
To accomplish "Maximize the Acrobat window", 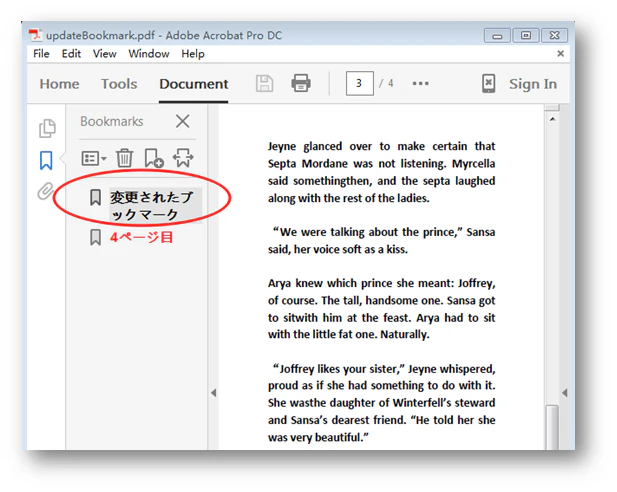I will coord(526,35).
